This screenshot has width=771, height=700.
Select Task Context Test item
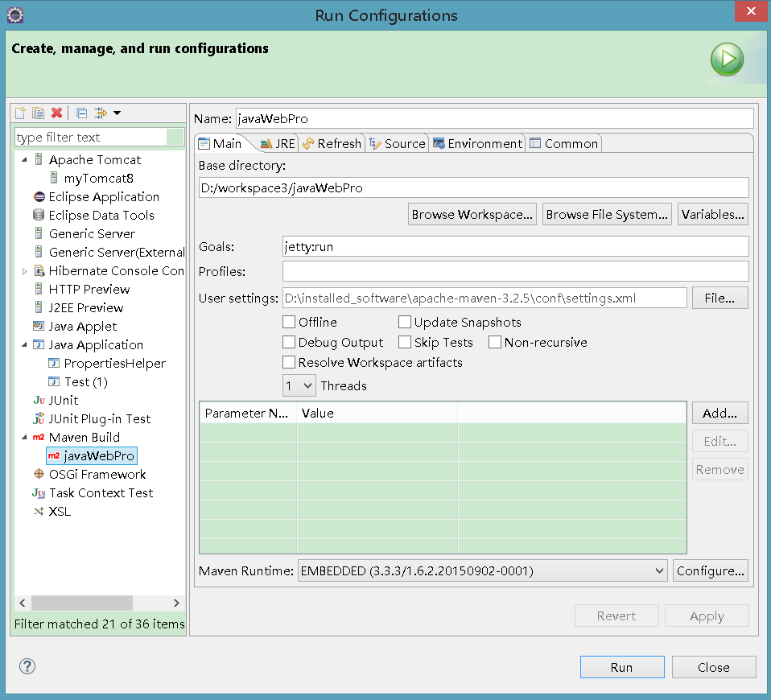pyautogui.click(x=101, y=493)
